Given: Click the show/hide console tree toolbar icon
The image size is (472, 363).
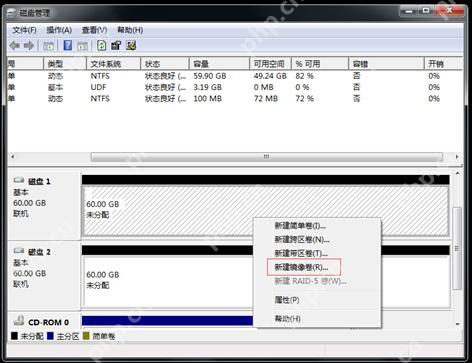Looking at the screenshot, I should pyautogui.click(x=49, y=46).
